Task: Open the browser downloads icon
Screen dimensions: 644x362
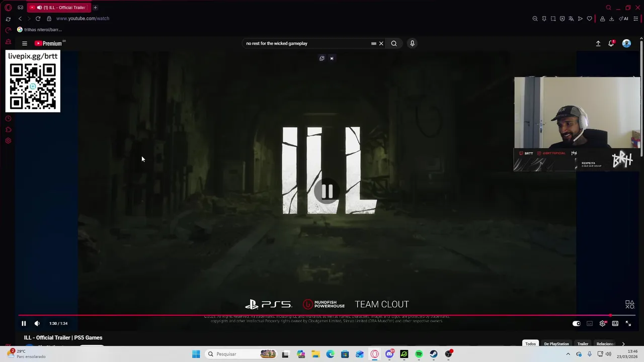Action: (x=611, y=19)
